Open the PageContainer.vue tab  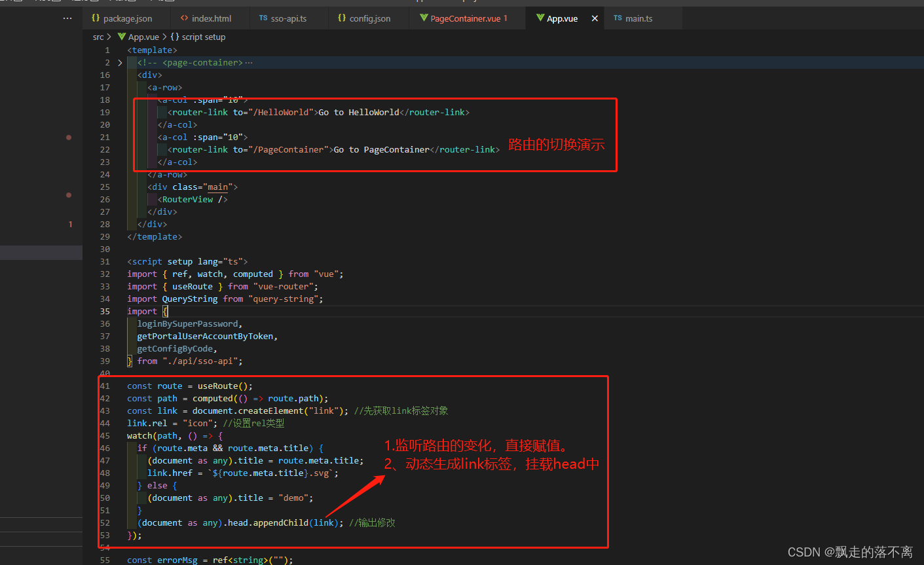pos(468,18)
